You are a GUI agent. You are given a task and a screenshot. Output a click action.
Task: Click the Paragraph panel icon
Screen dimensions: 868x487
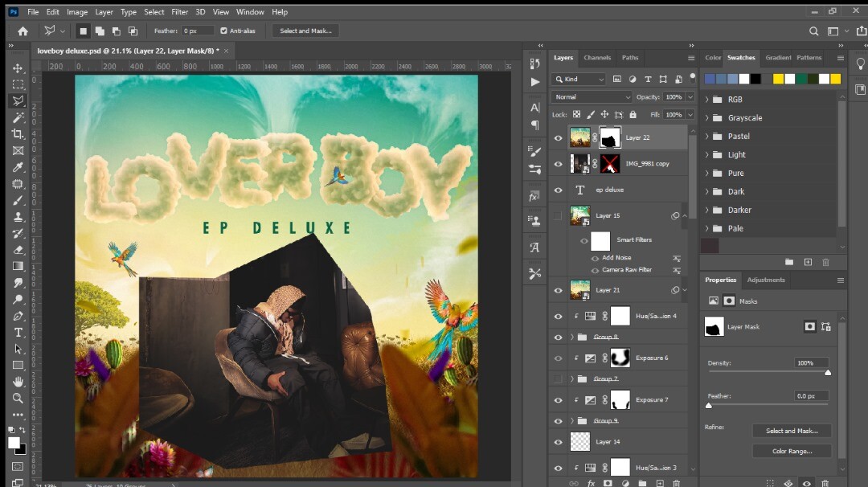click(534, 125)
